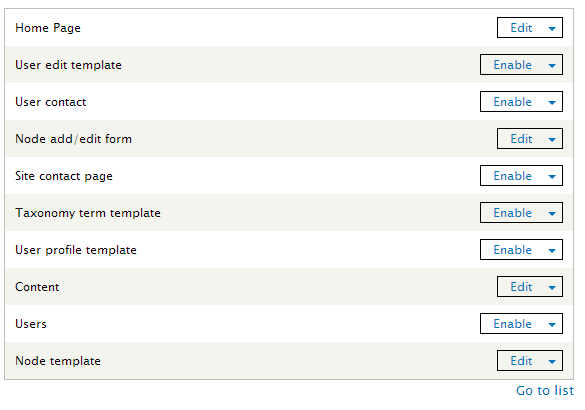Open dropdown arrow for Site contact page
Screen dimensions: 585x410
pos(552,176)
